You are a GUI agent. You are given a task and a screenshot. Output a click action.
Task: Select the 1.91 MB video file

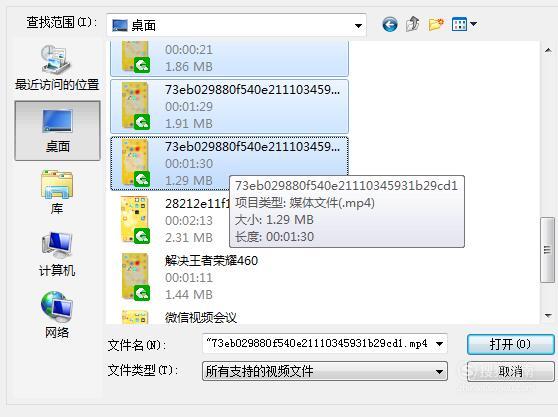click(229, 106)
